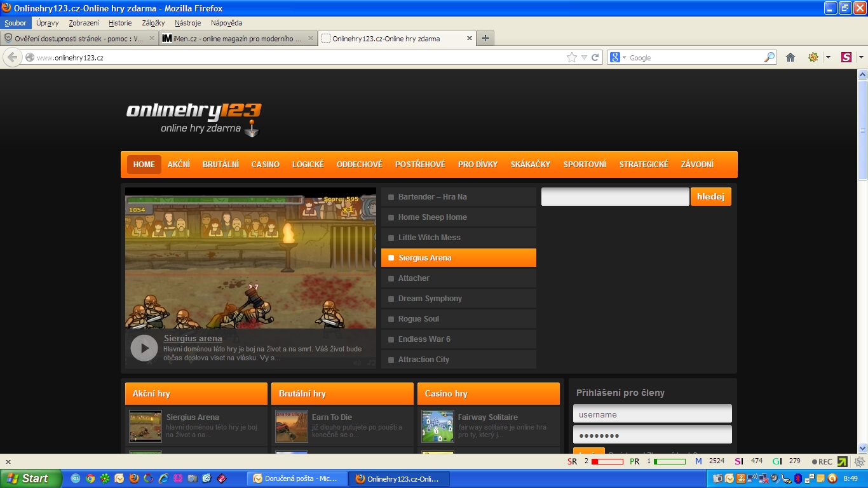Select Home Sheep Home in the featured list
Viewport: 868px width, 488px height.
[459, 217]
